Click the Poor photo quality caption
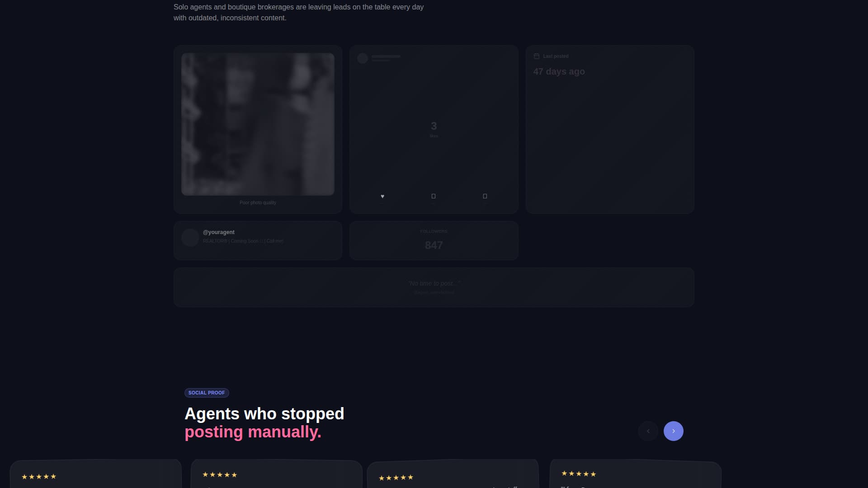Screen dimensions: 868x488 258,202
